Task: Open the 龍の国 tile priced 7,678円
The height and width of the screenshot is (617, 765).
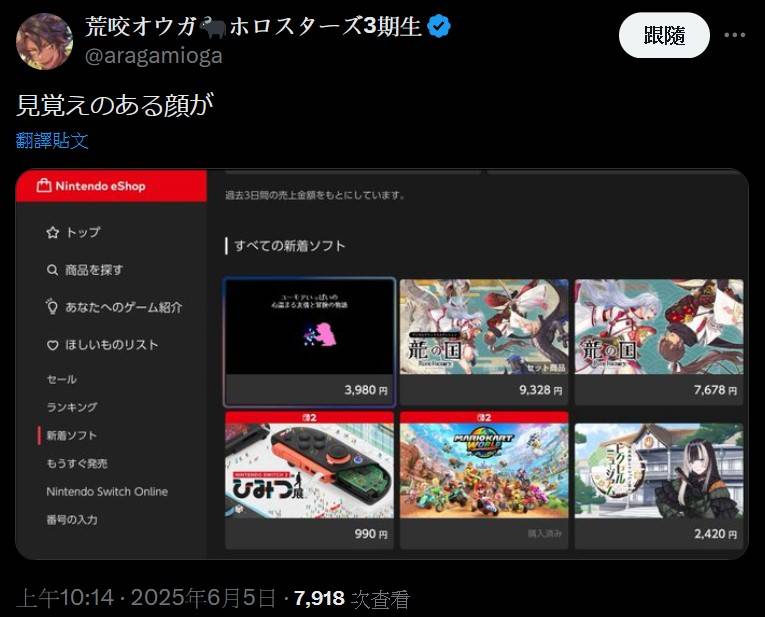Action: (659, 342)
